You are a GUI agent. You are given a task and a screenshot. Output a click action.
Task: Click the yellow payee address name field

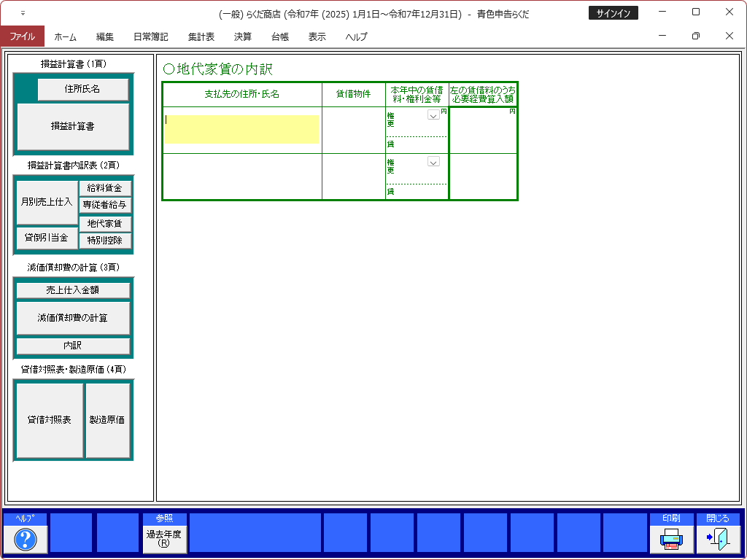click(241, 129)
